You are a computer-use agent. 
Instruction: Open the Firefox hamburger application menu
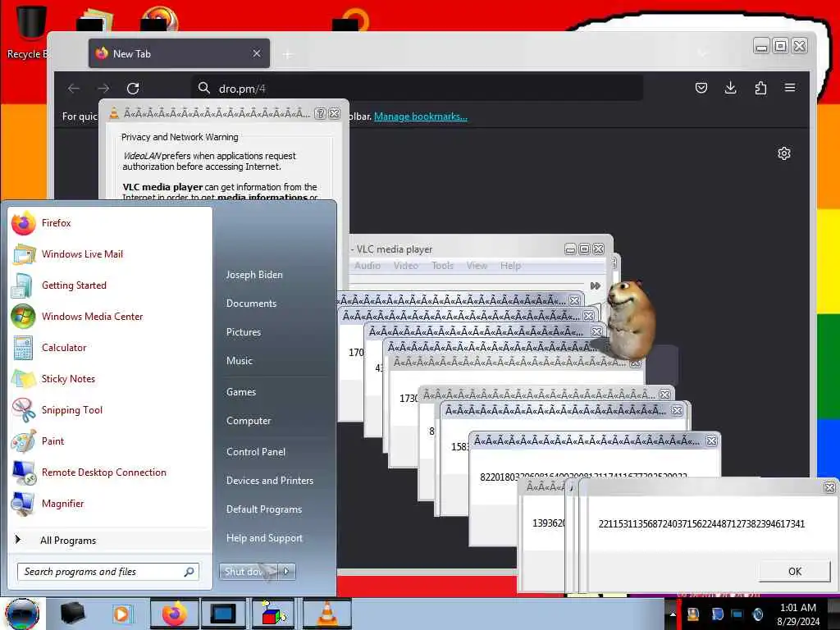tap(790, 88)
